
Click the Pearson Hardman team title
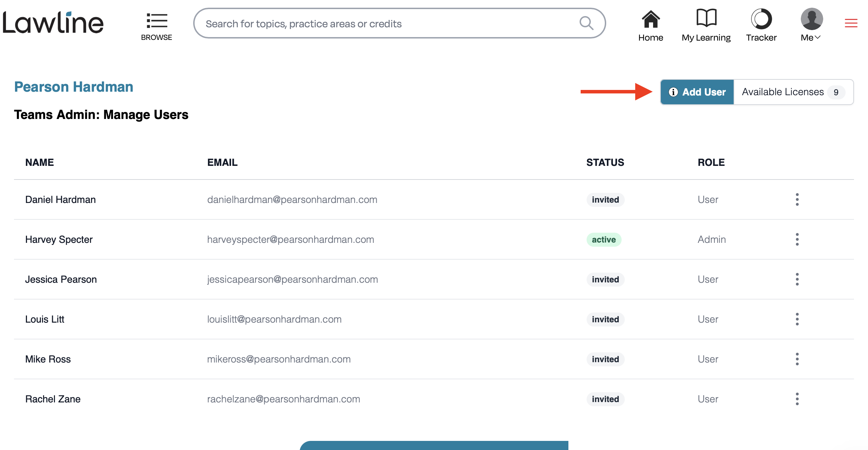point(73,87)
